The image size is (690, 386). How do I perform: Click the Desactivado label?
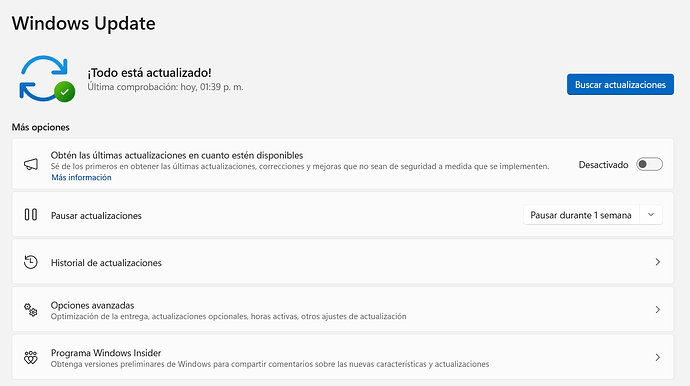[603, 165]
